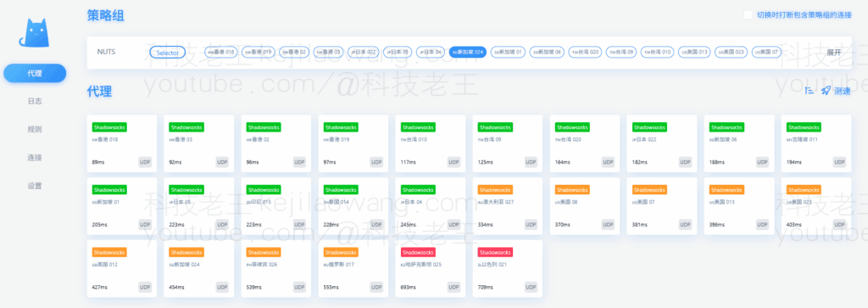Screen dimensions: 868x308
Task: Click the 403ms latency on 美国 023
Action: click(793, 226)
